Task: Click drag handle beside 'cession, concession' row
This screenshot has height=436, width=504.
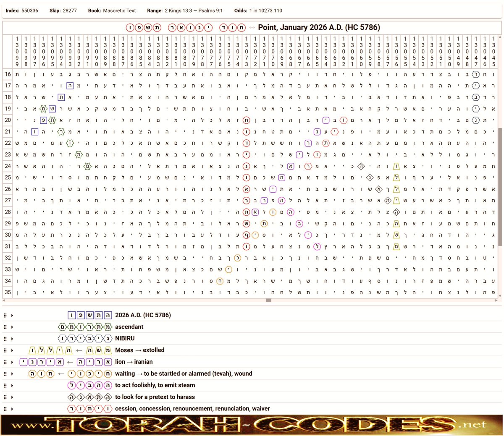Action: click(5, 409)
